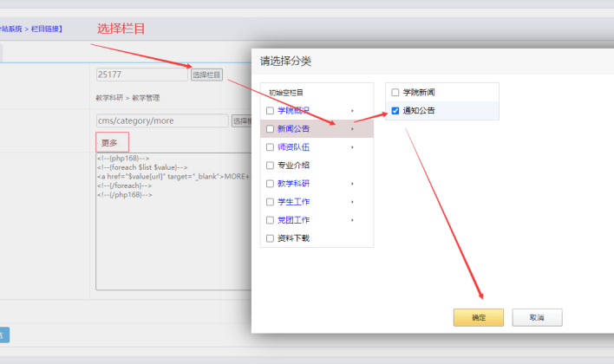Image resolution: width=614 pixels, height=364 pixels.
Task: Expand the 学院概况 submenu arrow
Action: click(352, 111)
